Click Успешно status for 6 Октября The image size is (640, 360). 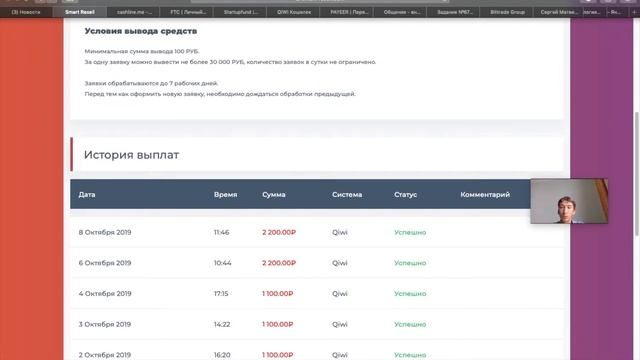(x=410, y=263)
